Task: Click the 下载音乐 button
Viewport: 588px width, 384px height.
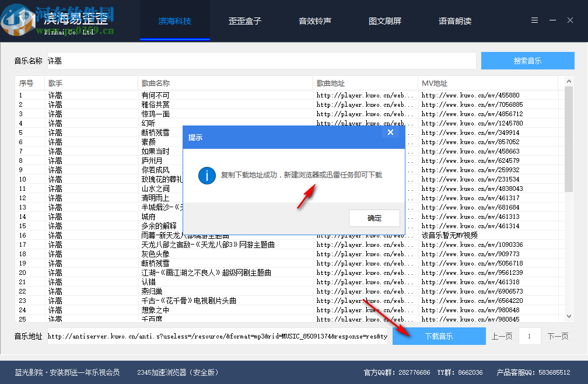Action: [x=439, y=336]
